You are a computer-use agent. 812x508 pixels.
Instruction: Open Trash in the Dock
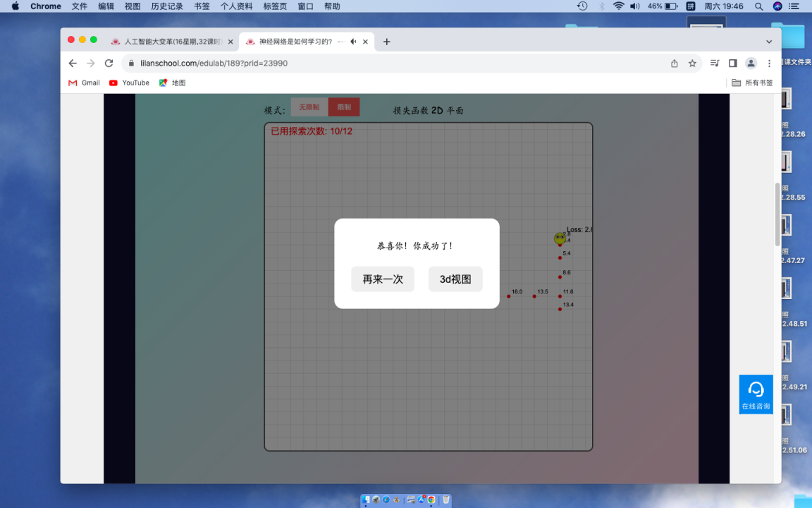[x=446, y=500]
